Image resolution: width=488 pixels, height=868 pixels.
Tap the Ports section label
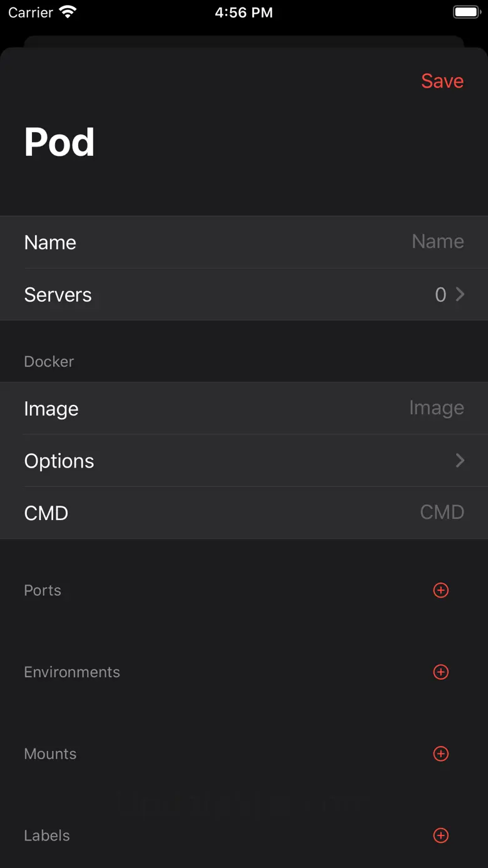point(43,590)
